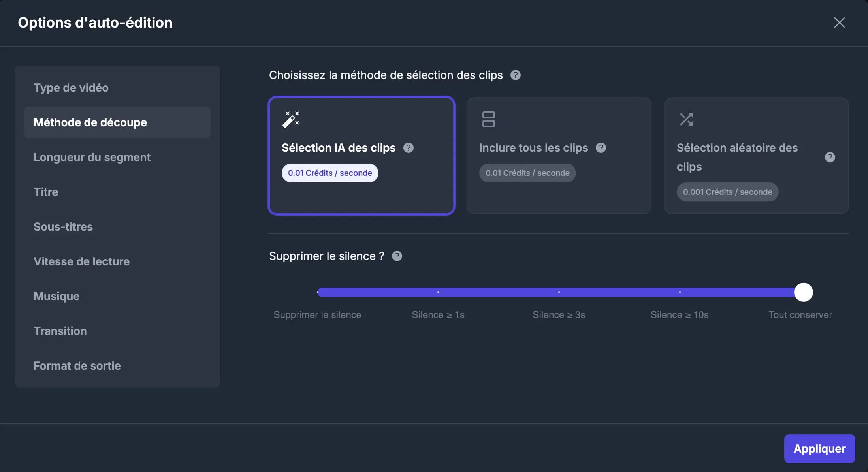868x472 pixels.
Task: Click the help icon beside Supprimer le silence
Action: point(397,256)
